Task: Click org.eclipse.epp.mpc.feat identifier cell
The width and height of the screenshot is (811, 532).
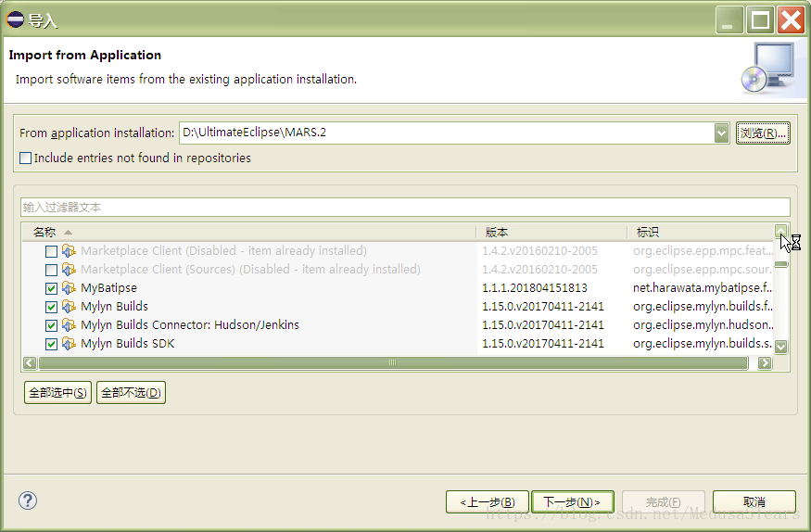Action: [703, 251]
